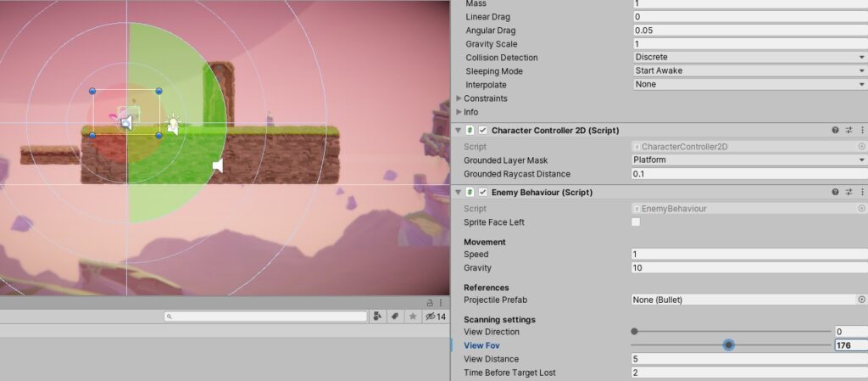The image size is (868, 381).
Task: Open presets for Character Controller 2D component
Action: [x=849, y=130]
